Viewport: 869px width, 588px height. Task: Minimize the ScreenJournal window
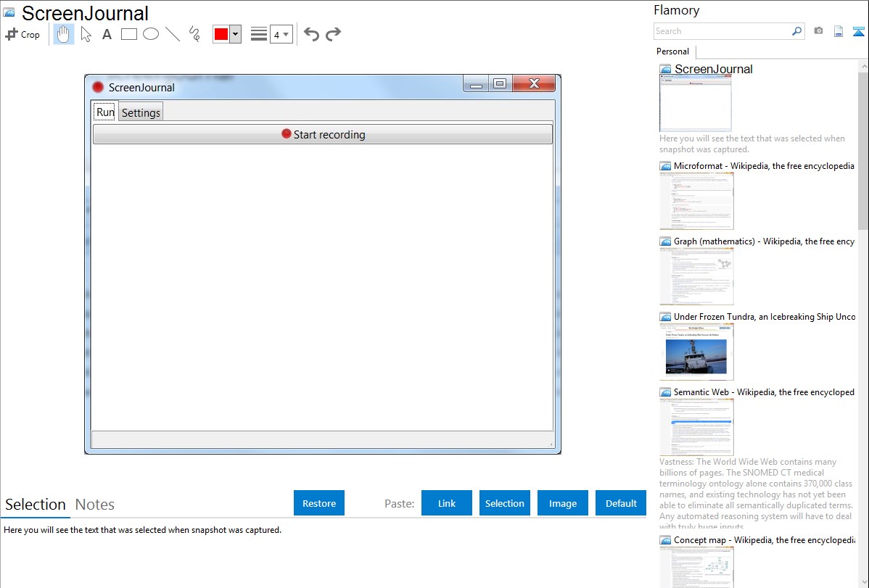click(476, 84)
